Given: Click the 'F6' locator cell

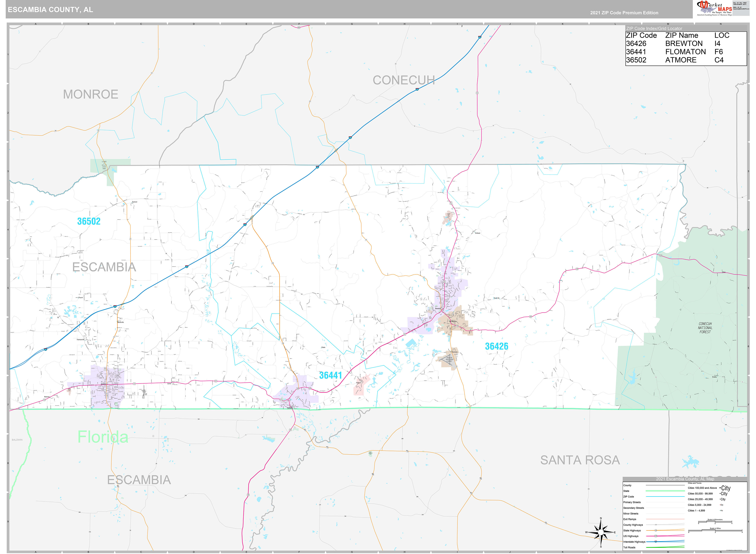Looking at the screenshot, I should click(x=718, y=52).
